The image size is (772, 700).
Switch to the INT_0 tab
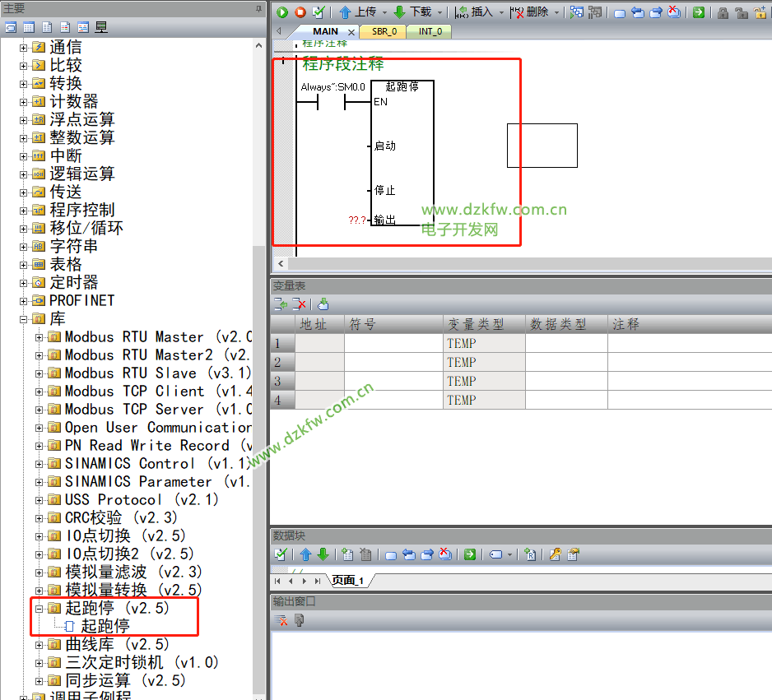(430, 31)
